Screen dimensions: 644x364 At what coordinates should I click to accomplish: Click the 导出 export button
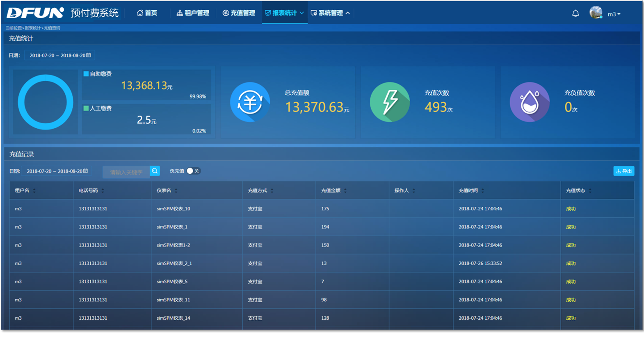(623, 171)
